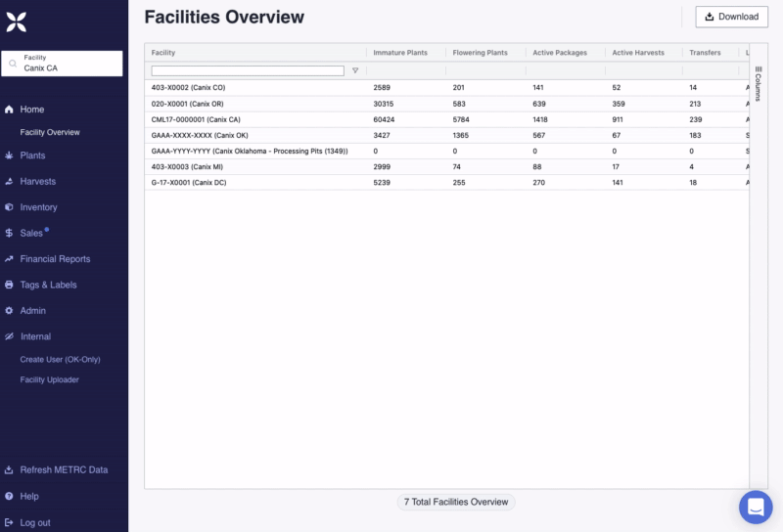Click the Download button

[731, 17]
